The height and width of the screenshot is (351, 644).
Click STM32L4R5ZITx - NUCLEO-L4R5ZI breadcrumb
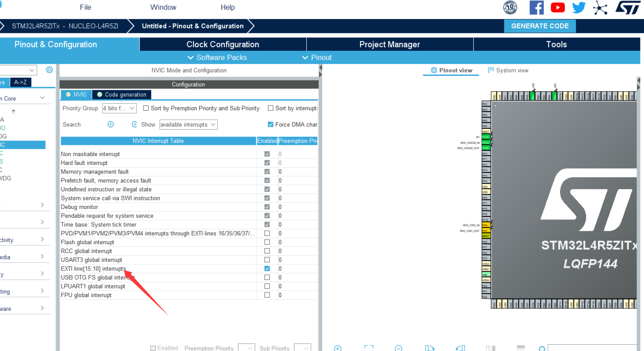point(65,26)
